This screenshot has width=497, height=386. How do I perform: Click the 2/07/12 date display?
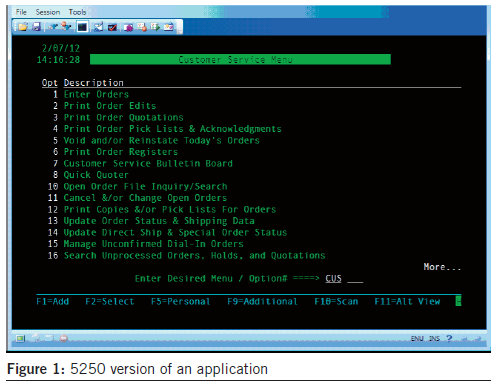point(61,48)
